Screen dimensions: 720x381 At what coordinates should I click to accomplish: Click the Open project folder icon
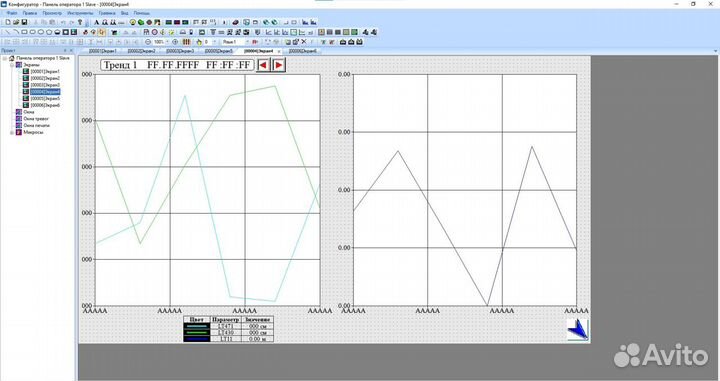pyautogui.click(x=16, y=22)
